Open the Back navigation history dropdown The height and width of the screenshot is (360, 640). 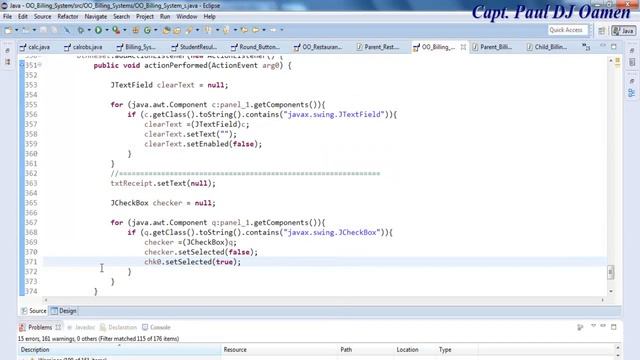pyautogui.click(x=264, y=30)
